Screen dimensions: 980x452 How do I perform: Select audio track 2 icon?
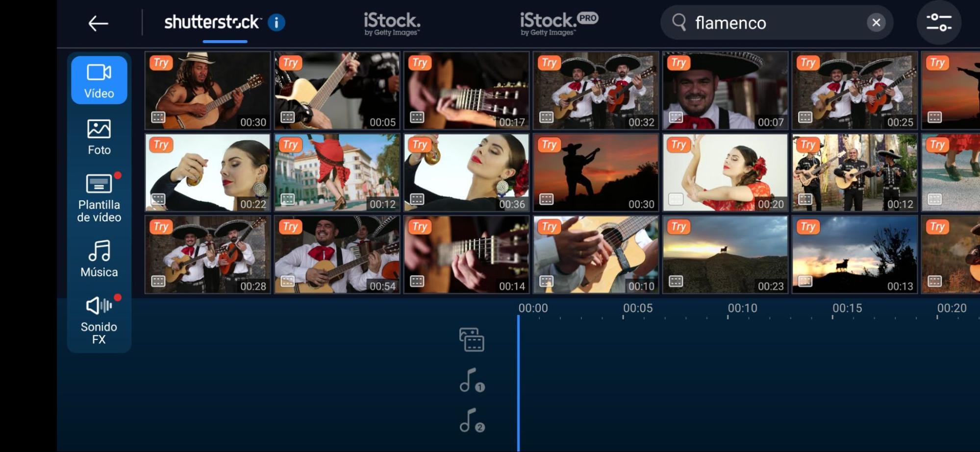[472, 421]
